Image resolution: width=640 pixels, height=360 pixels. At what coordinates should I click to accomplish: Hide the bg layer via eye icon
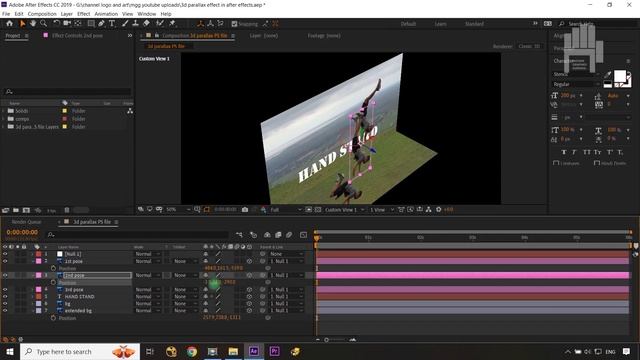pyautogui.click(x=5, y=304)
